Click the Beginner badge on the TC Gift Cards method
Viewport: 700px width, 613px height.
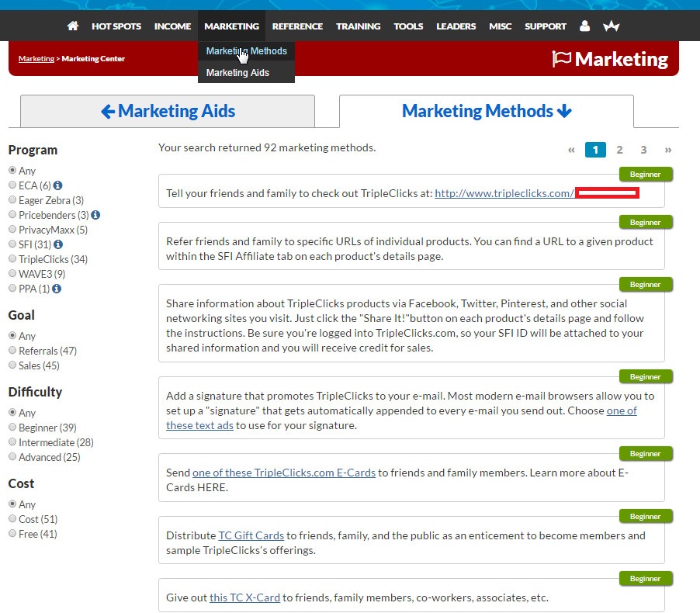pos(646,516)
